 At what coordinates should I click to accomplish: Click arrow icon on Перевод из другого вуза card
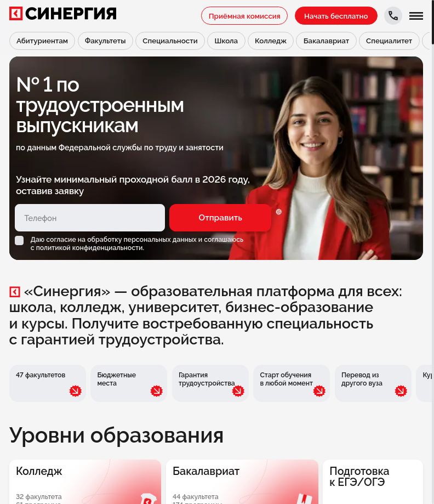(401, 391)
